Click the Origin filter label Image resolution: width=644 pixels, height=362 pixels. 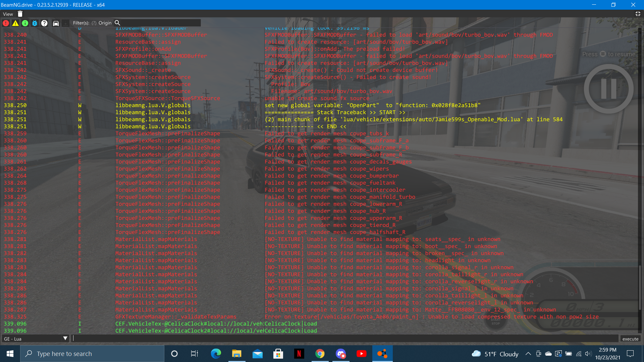click(x=105, y=23)
